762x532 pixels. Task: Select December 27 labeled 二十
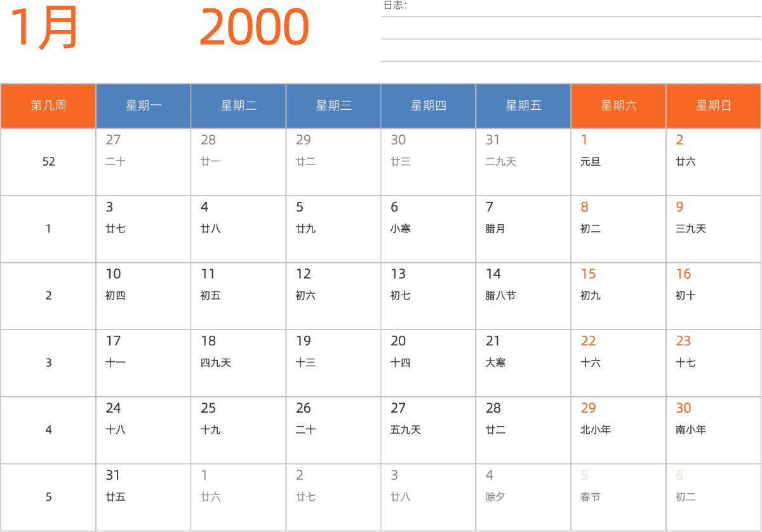(144, 162)
